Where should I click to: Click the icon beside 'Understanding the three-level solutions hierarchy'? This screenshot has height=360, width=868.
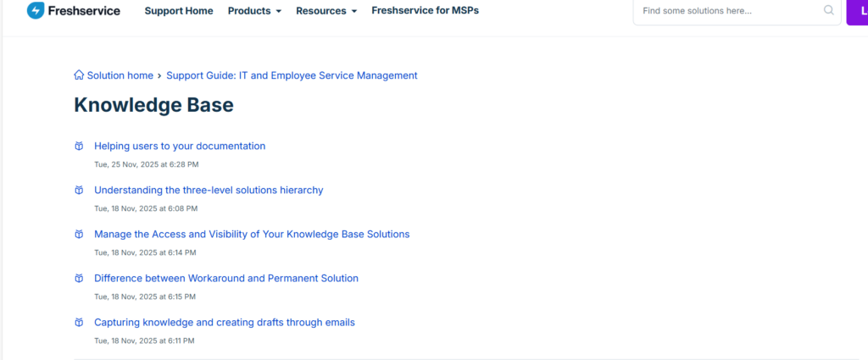pyautogui.click(x=79, y=190)
